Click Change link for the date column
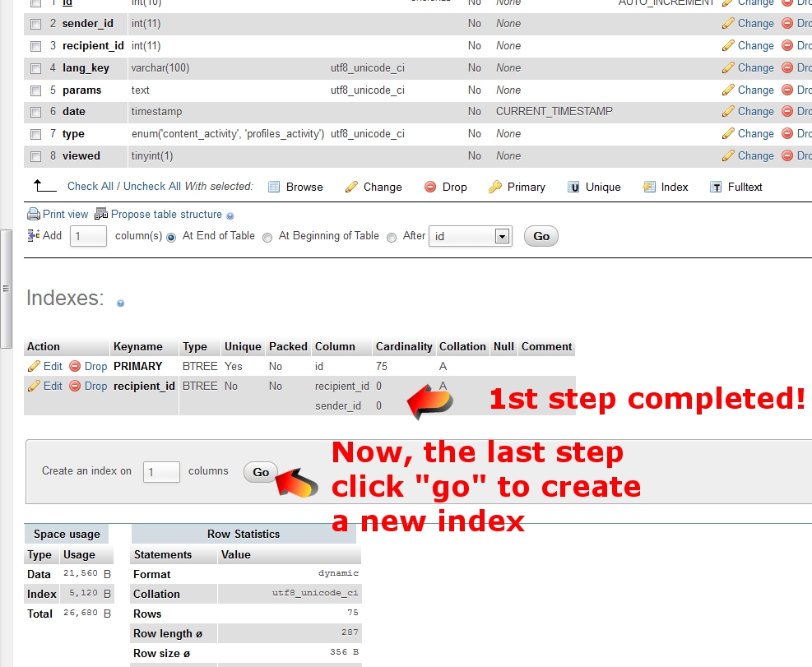This screenshot has width=812, height=667. click(x=755, y=112)
